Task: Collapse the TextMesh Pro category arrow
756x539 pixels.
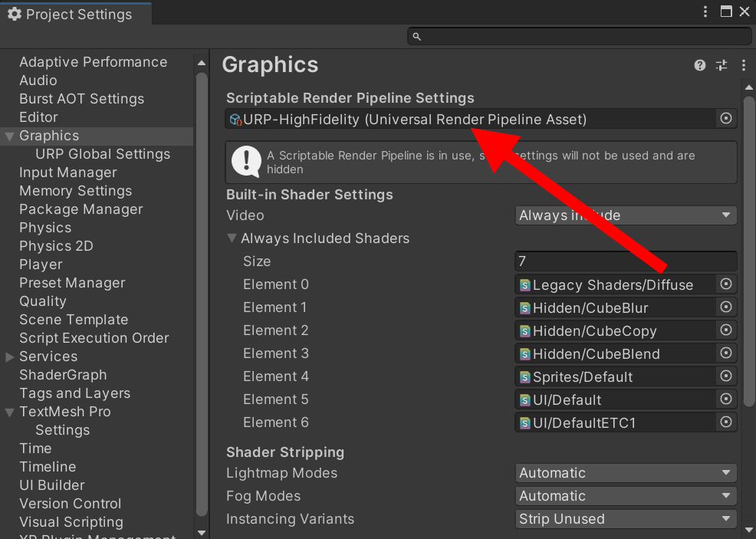Action: coord(10,412)
